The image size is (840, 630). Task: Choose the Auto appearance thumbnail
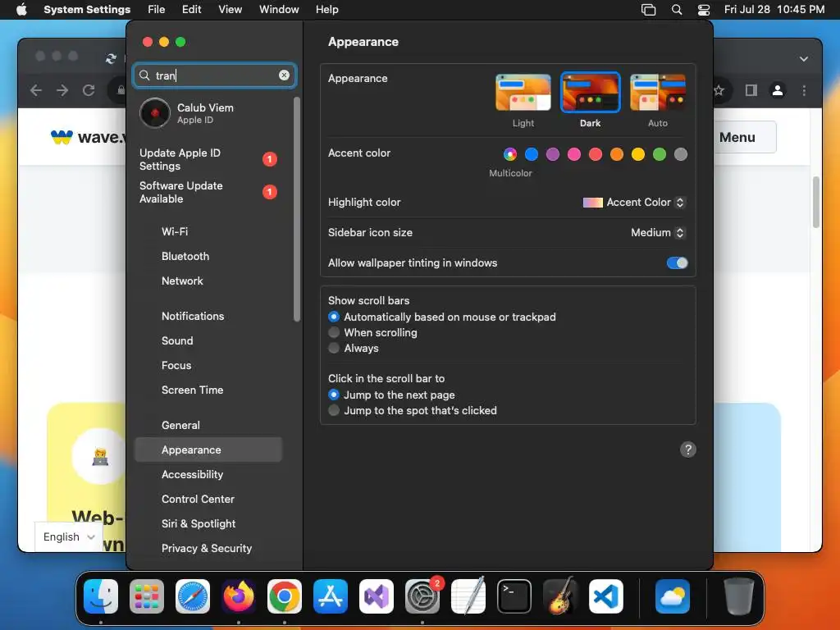(x=658, y=93)
